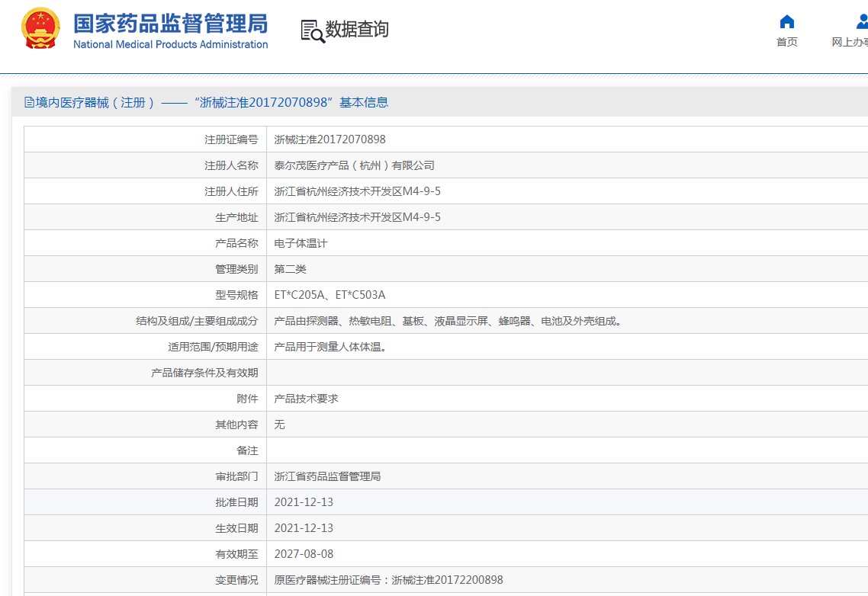Click product name 电子体温计
This screenshot has width=868, height=596.
coord(301,243)
